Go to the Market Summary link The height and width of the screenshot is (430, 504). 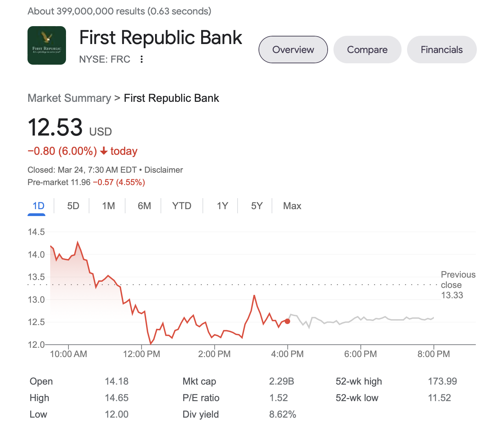pyautogui.click(x=69, y=98)
